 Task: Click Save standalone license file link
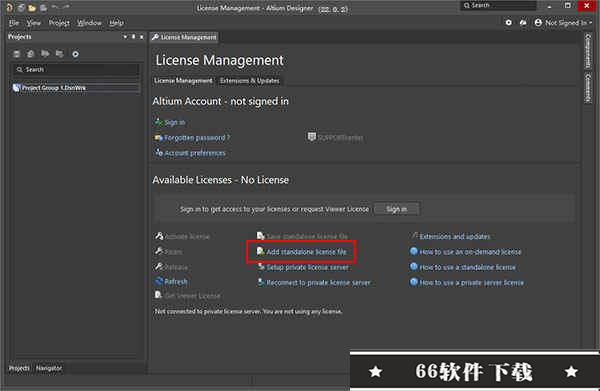point(302,236)
